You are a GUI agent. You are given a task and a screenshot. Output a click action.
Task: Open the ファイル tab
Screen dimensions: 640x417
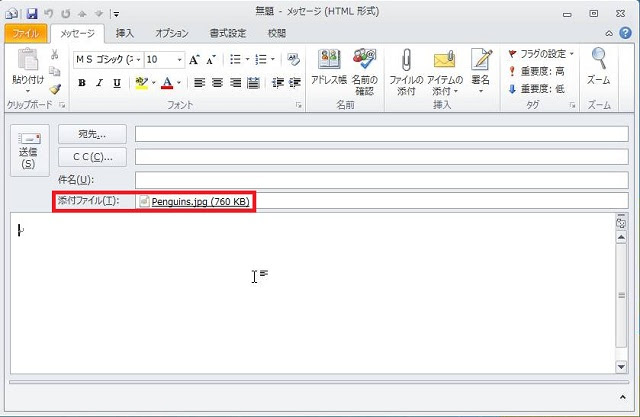pyautogui.click(x=25, y=33)
